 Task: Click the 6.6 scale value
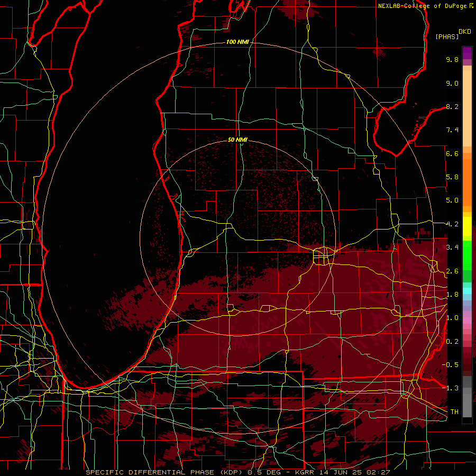(x=452, y=153)
